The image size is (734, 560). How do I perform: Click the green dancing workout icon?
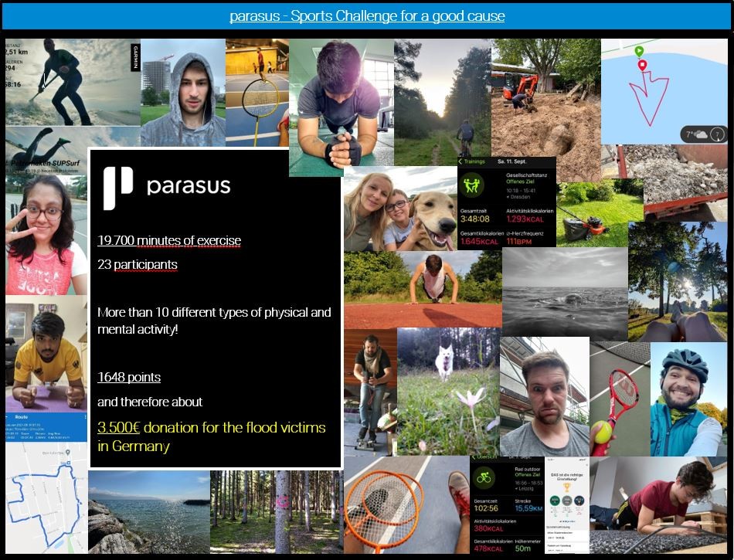click(x=471, y=185)
